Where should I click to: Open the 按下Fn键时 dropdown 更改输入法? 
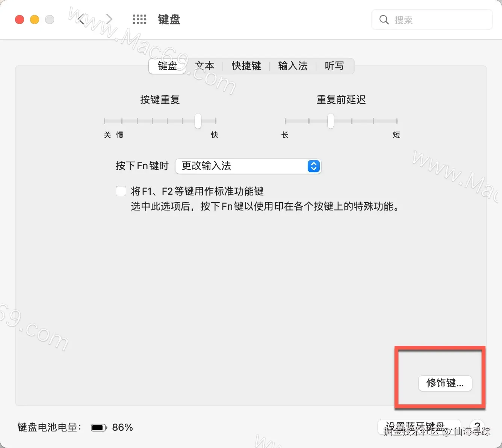(x=248, y=166)
